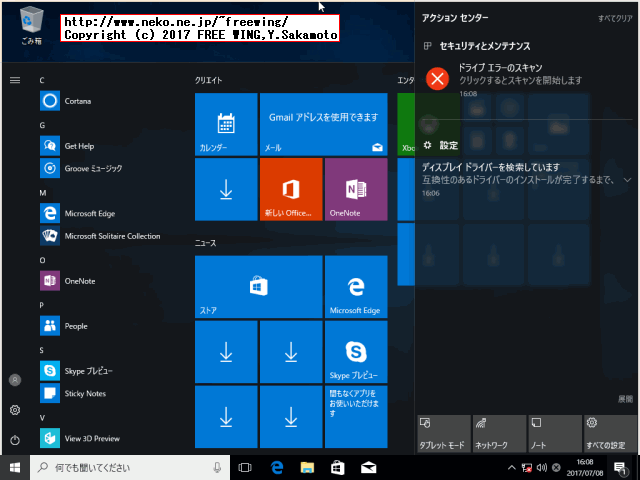Open the taskbar clock showing 16:08

585,467
